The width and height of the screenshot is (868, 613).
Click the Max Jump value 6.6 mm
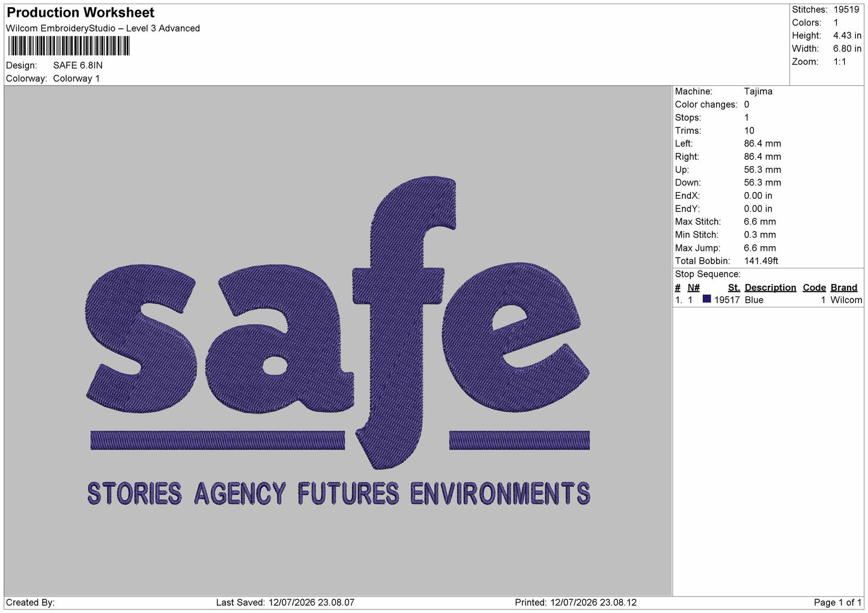[760, 248]
